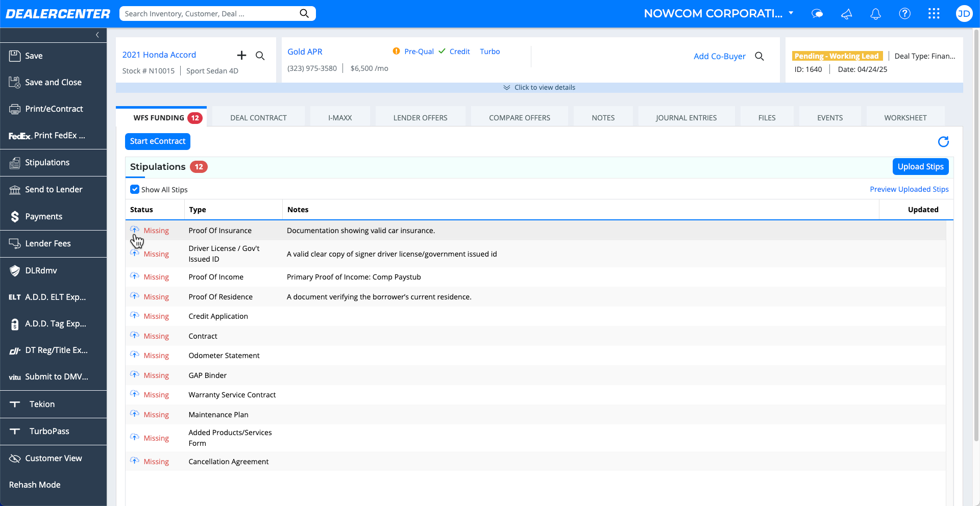Image resolution: width=980 pixels, height=506 pixels.
Task: Expand the Click to view details bar
Action: [x=539, y=88]
